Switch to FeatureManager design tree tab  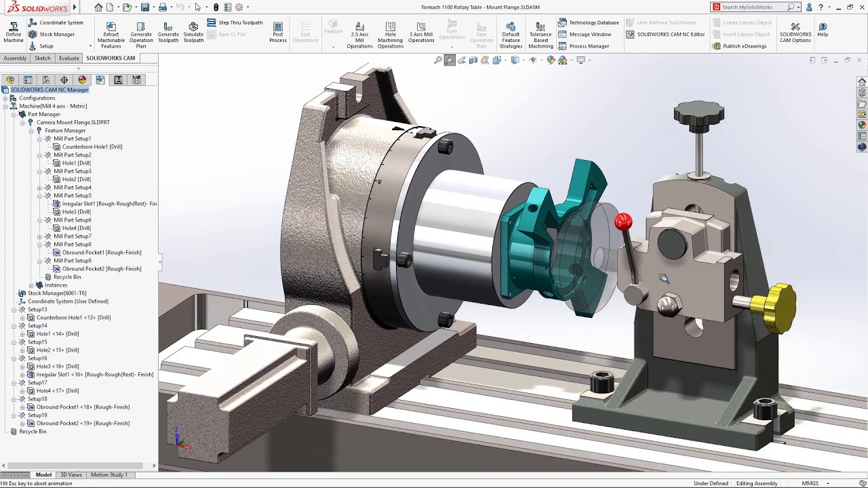(x=10, y=80)
